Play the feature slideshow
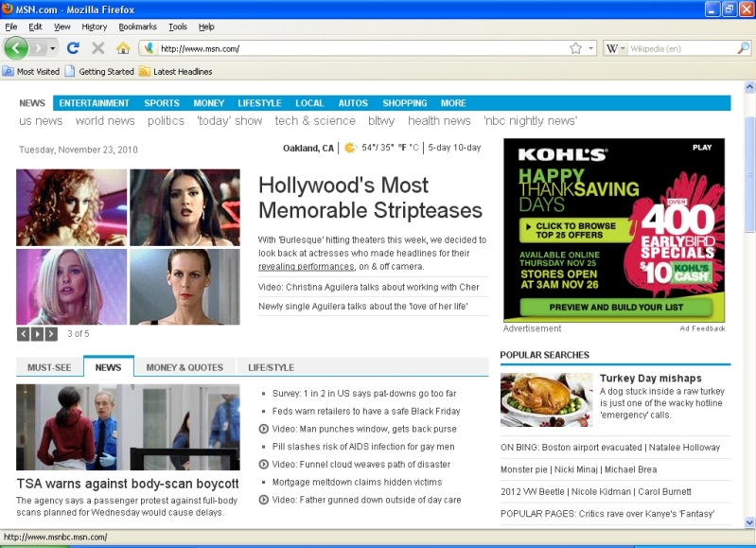Viewport: 756px width, 548px height. tap(37, 334)
